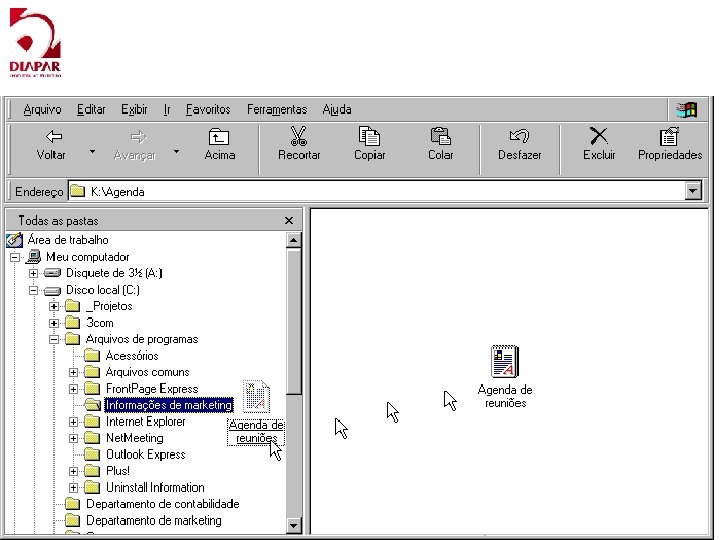Click folder tree scrollbar down arrow

click(293, 524)
